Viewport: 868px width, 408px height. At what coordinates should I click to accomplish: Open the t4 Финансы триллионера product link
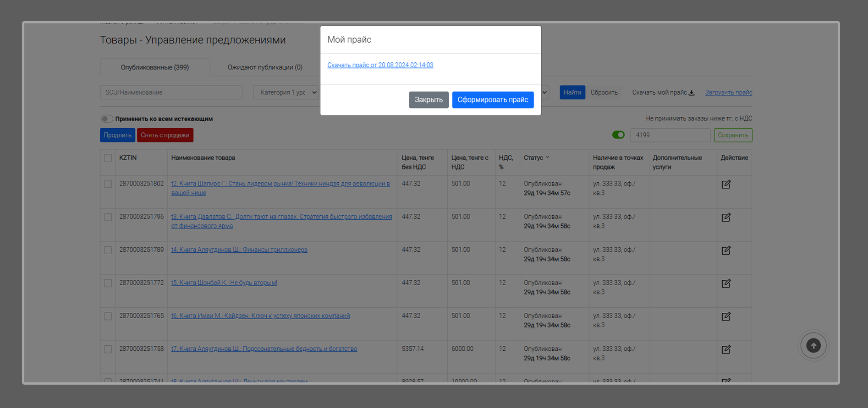coord(239,250)
